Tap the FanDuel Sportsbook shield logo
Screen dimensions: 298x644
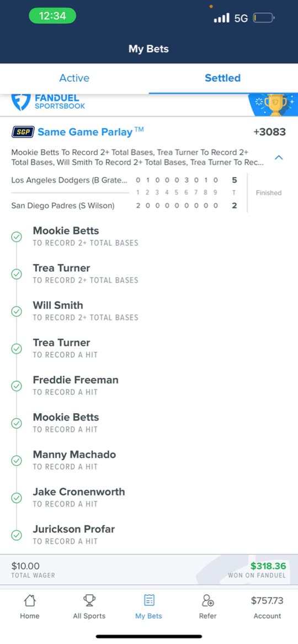[20, 102]
